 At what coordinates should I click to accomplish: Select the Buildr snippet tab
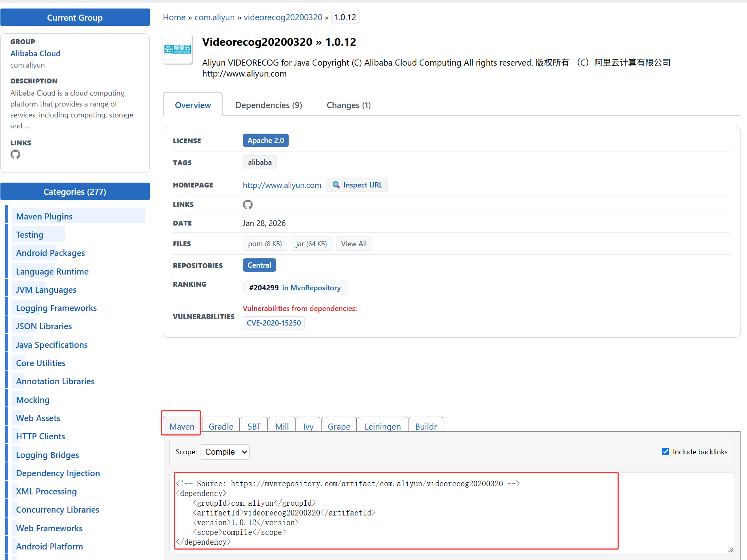pos(426,426)
